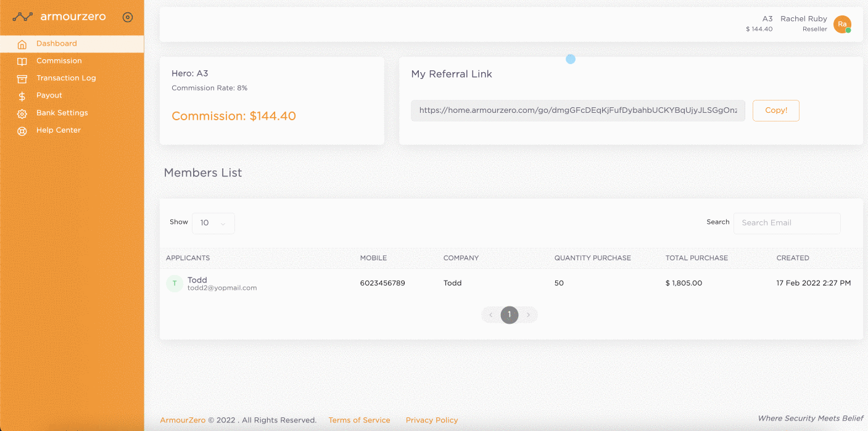
Task: Open the Bank Settings menu item
Action: (x=72, y=113)
